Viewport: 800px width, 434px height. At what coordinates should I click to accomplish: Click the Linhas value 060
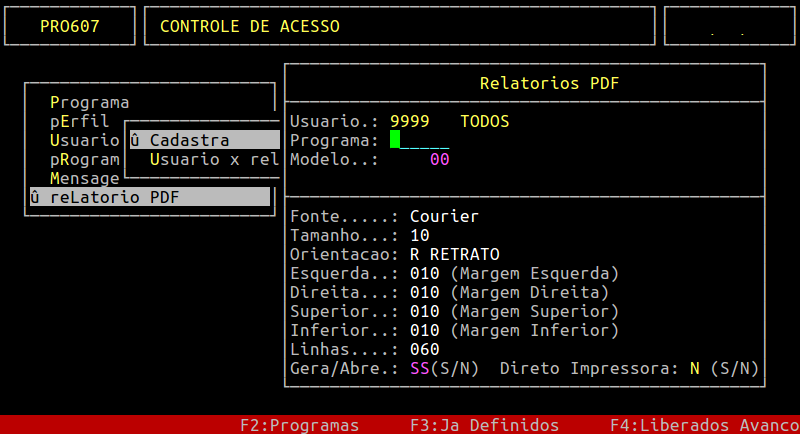tap(425, 349)
